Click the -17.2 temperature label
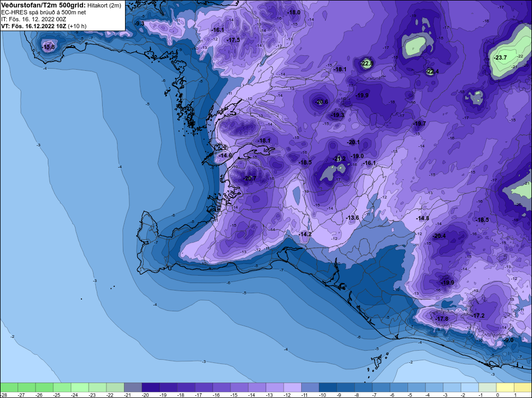Screen dimensions: 532x398 [x=478, y=316]
